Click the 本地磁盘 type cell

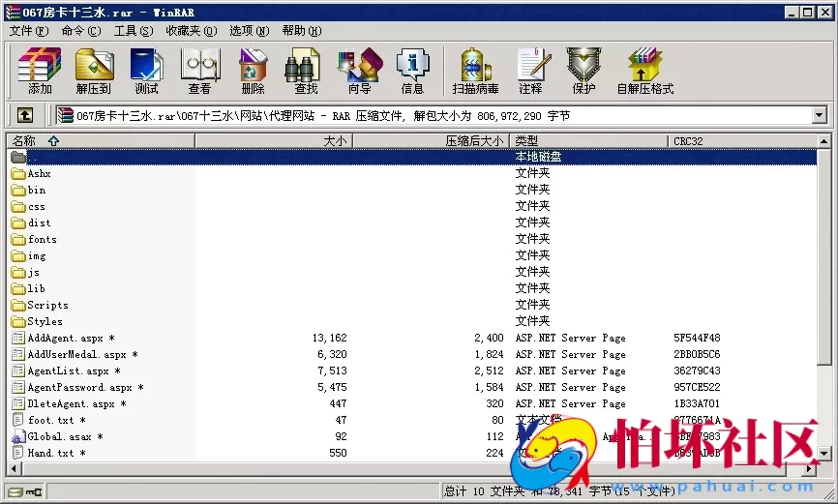[x=538, y=157]
